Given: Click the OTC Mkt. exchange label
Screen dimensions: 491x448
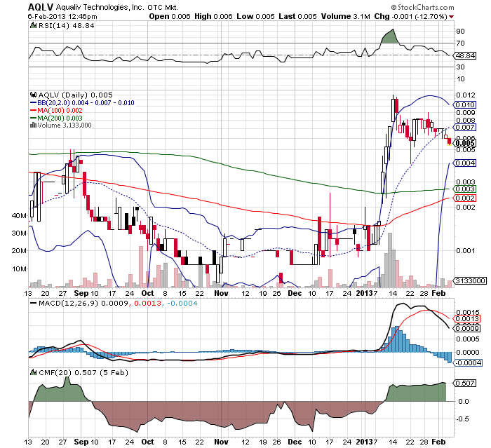Looking at the screenshot, I should [163, 7].
